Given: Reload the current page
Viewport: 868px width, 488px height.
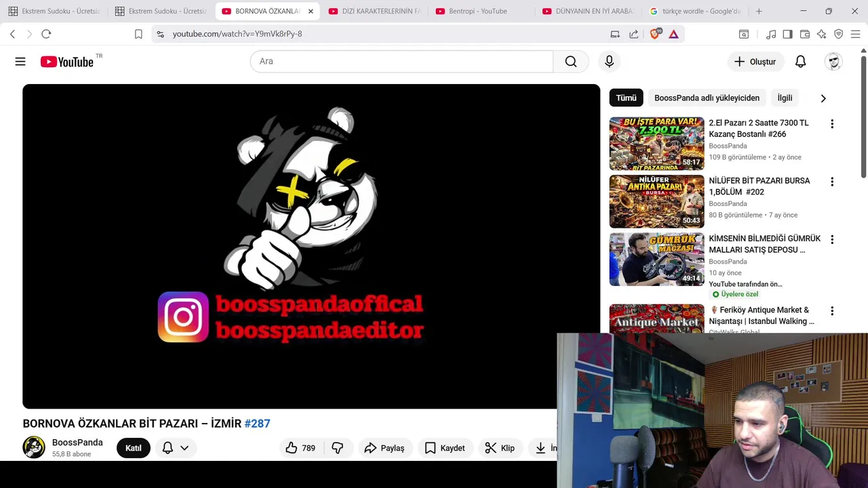Looking at the screenshot, I should [x=46, y=34].
